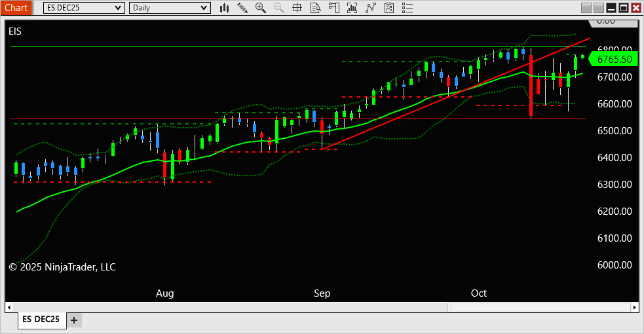Maximize the chart window

[624, 8]
